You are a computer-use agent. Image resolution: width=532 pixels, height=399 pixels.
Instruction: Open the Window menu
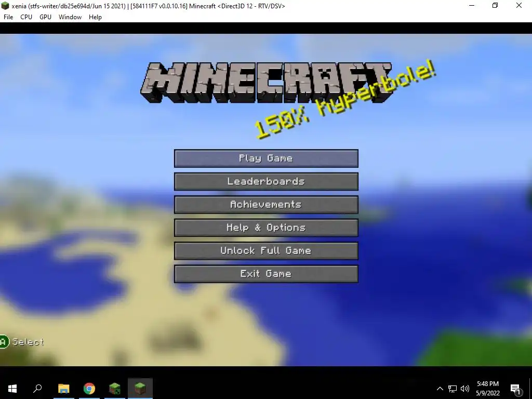70,17
